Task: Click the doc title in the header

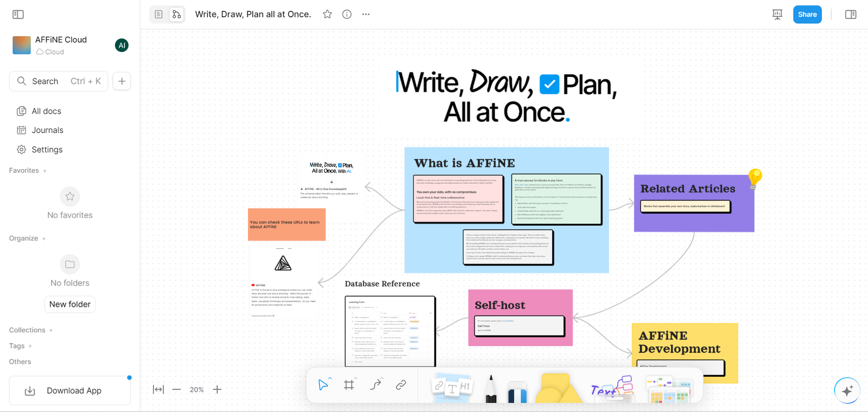Action: point(253,15)
